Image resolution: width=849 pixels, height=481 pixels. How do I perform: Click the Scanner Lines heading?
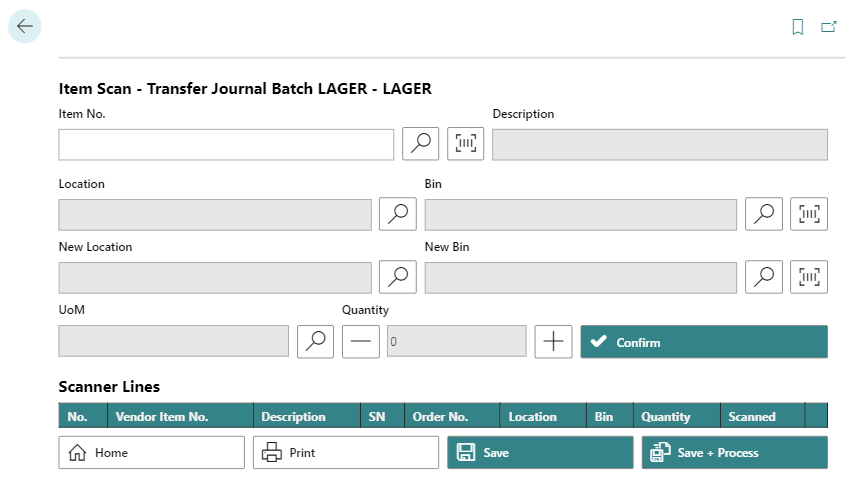(109, 387)
